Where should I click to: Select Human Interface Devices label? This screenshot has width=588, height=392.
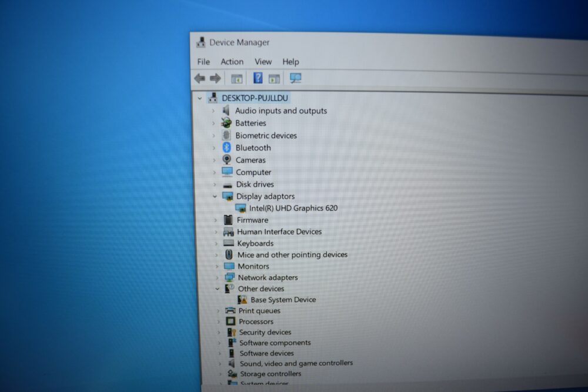pos(279,232)
